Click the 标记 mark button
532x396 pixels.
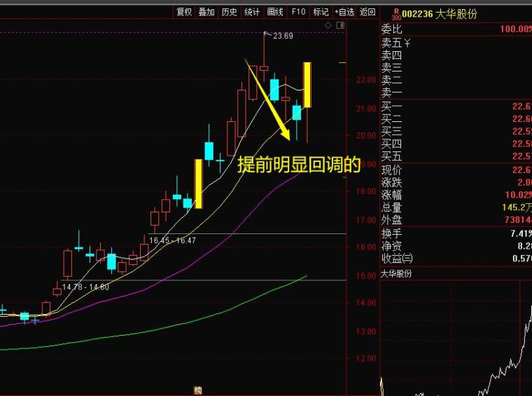321,12
